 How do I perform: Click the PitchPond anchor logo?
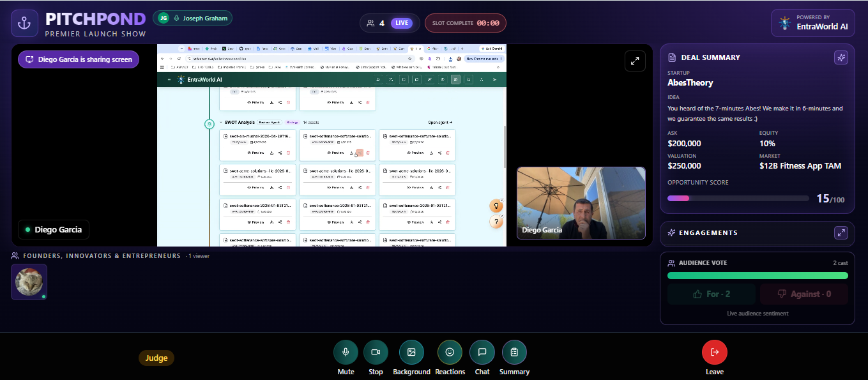[x=24, y=24]
